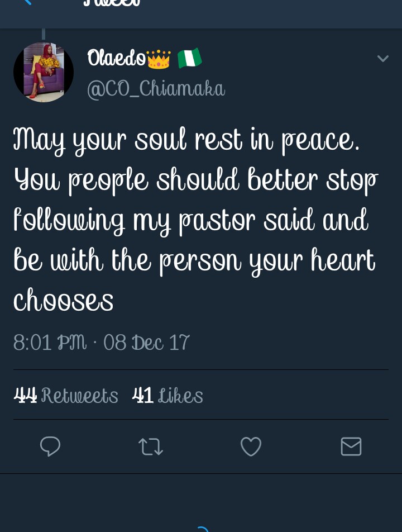View the list of 44 Retweets

point(66,396)
